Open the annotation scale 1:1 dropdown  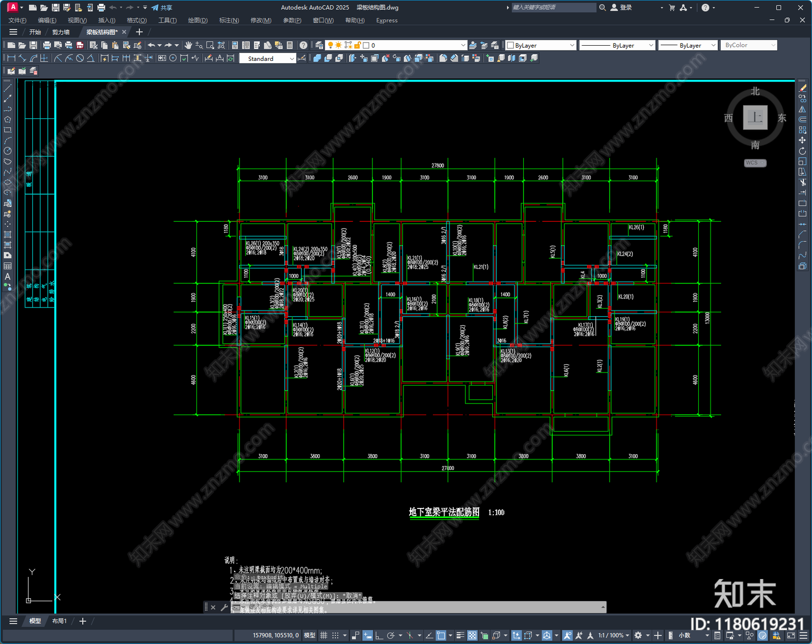pos(614,635)
